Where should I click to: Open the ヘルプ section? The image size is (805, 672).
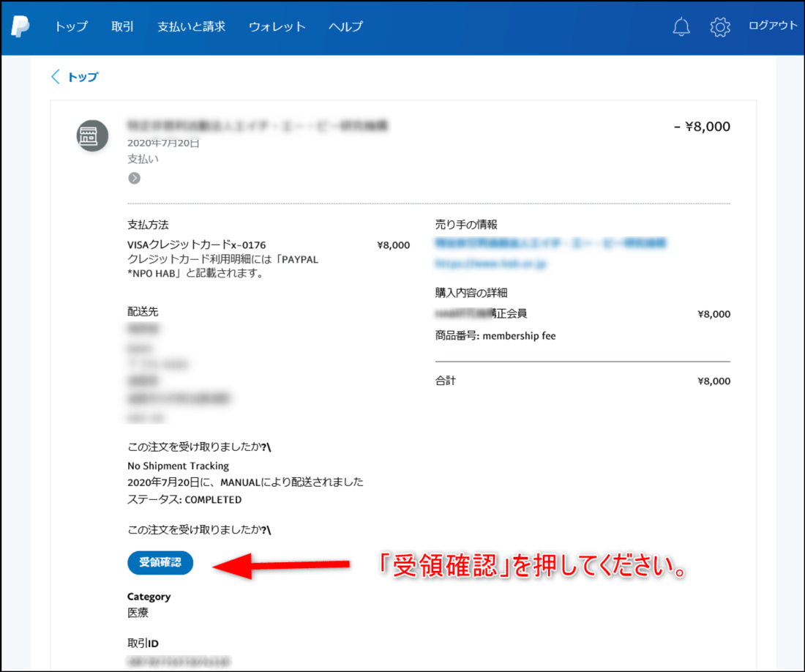[x=345, y=26]
